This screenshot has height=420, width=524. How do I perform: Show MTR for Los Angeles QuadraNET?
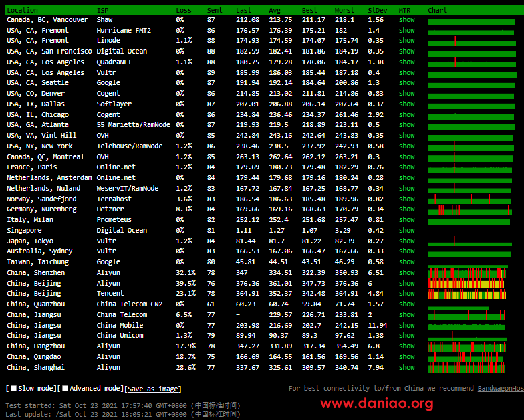[406, 62]
